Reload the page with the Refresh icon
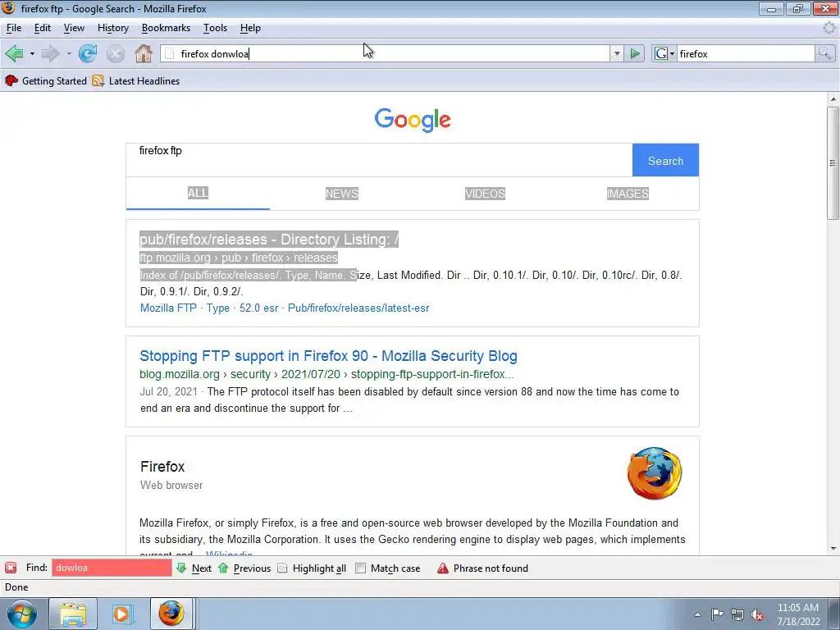The image size is (840, 630). (x=87, y=53)
